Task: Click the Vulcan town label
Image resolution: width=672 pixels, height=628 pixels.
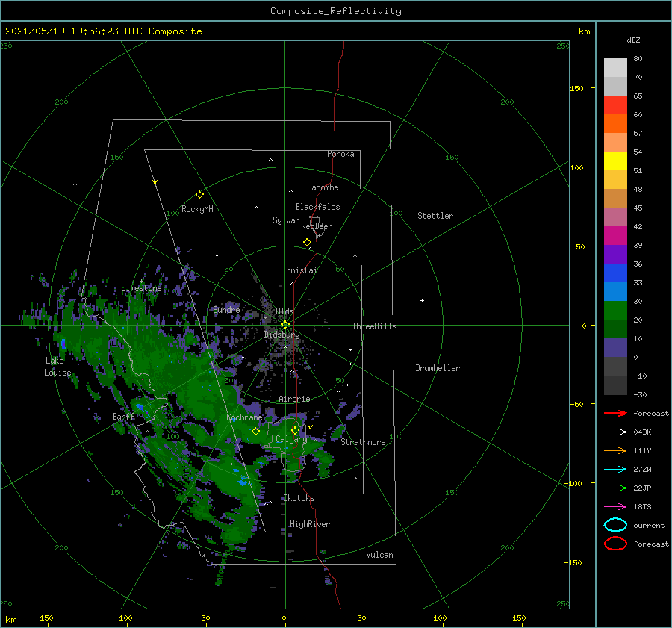Action: point(379,555)
